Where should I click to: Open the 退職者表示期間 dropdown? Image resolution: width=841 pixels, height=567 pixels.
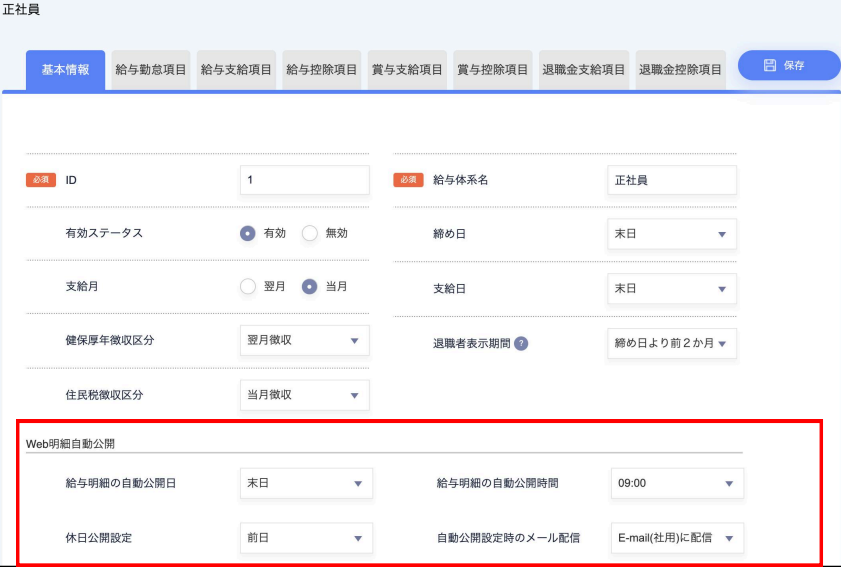click(x=671, y=344)
